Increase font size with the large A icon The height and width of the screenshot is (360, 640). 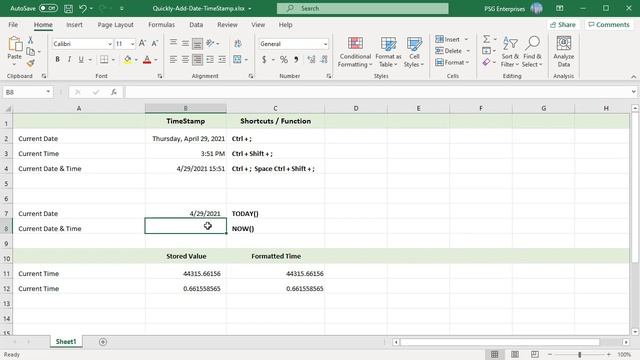tap(142, 43)
